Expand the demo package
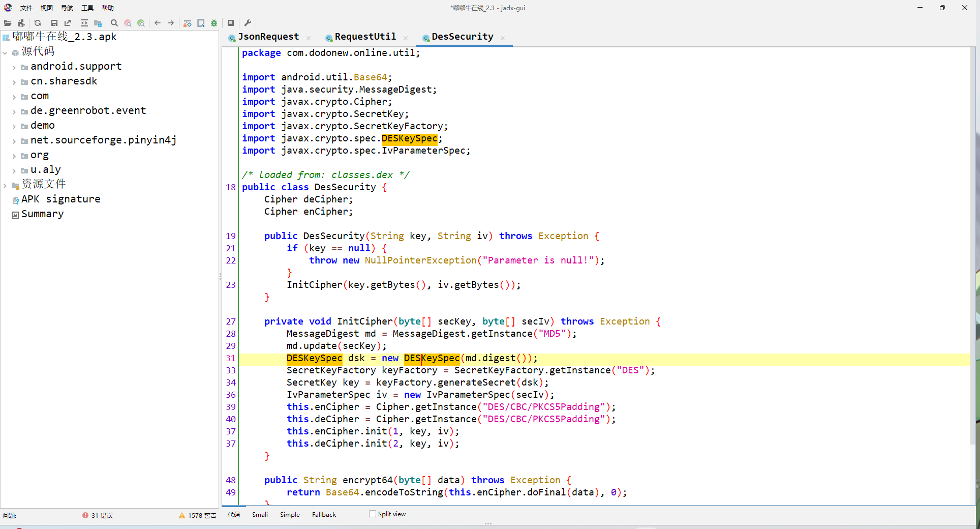The width and height of the screenshot is (980, 529). click(x=14, y=126)
